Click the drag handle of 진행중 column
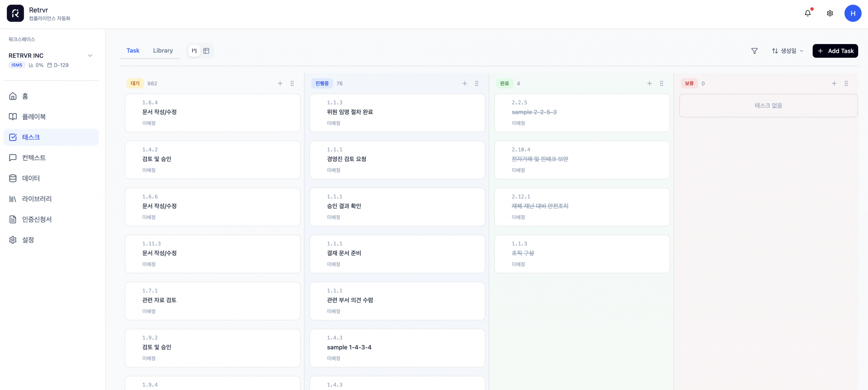Screen dimensions: 868x390 pyautogui.click(x=477, y=83)
